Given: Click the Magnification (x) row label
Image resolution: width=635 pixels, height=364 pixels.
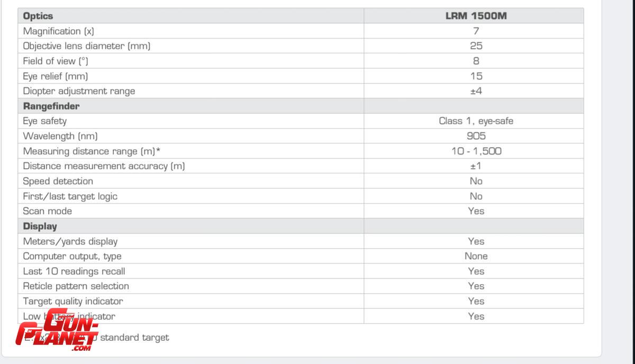Looking at the screenshot, I should tap(59, 31).
